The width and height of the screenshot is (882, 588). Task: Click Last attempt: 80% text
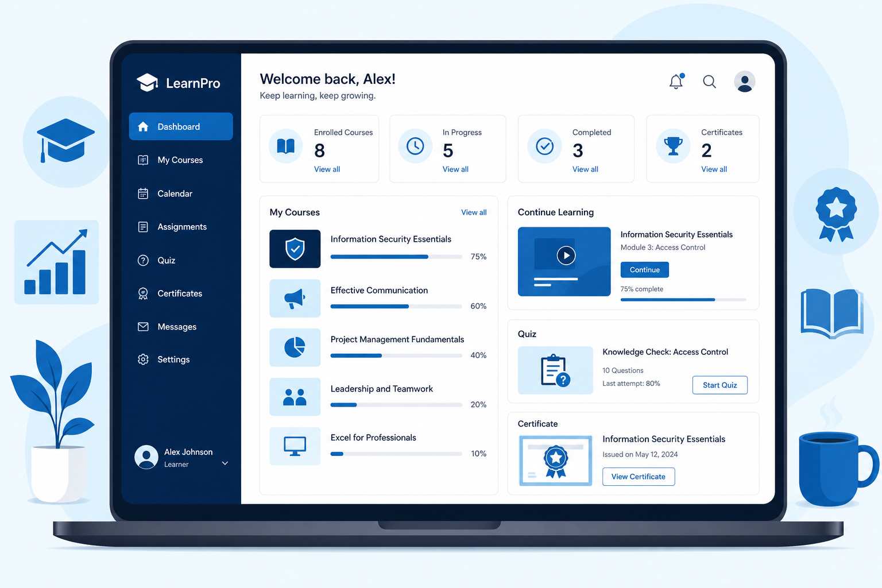(x=631, y=384)
